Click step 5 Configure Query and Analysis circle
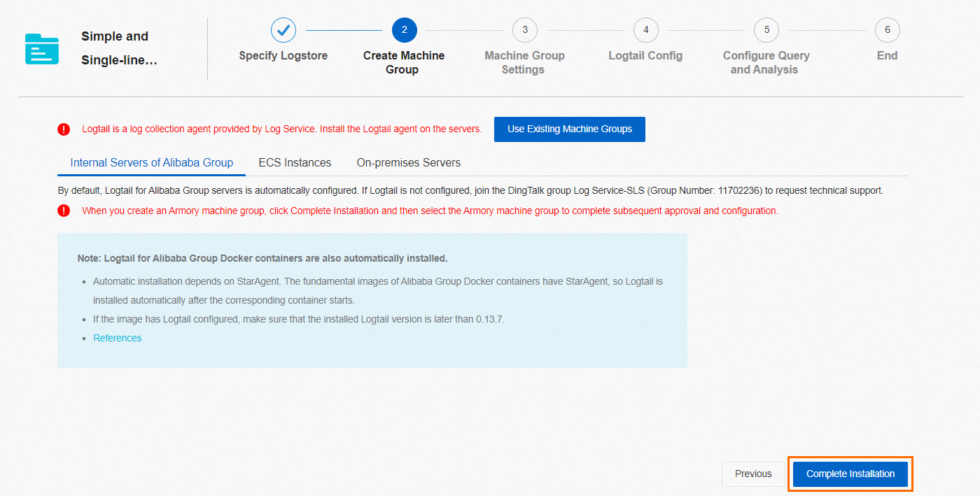Viewport: 980px width, 496px height. pyautogui.click(x=766, y=30)
